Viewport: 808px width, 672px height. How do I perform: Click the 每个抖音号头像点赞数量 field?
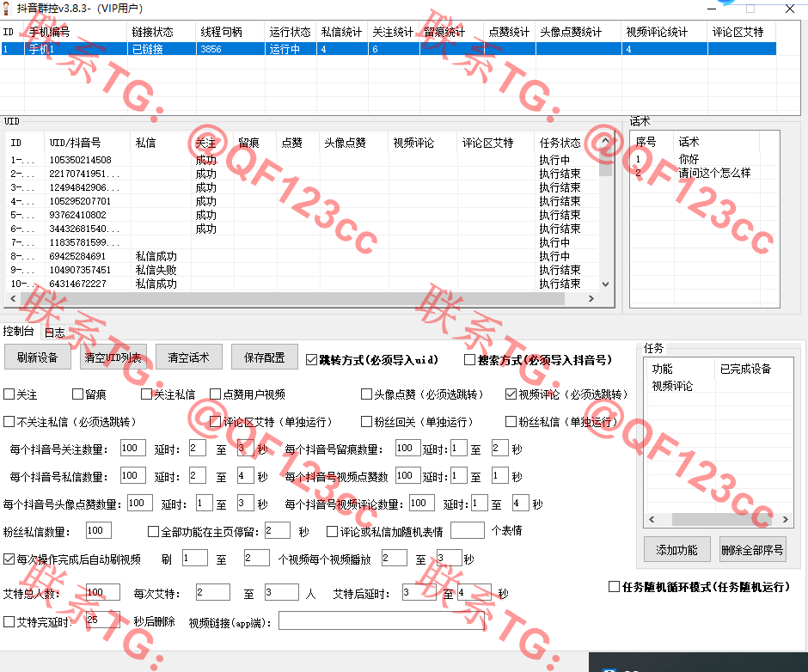(x=139, y=503)
